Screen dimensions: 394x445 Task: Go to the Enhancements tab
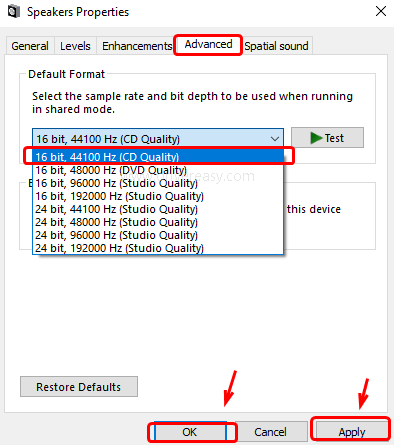click(x=137, y=46)
